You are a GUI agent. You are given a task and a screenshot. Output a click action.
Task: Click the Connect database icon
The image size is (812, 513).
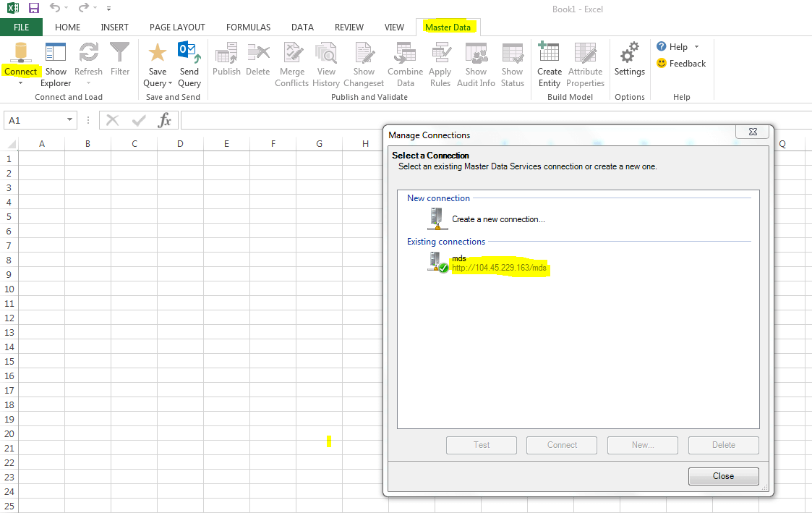point(21,52)
